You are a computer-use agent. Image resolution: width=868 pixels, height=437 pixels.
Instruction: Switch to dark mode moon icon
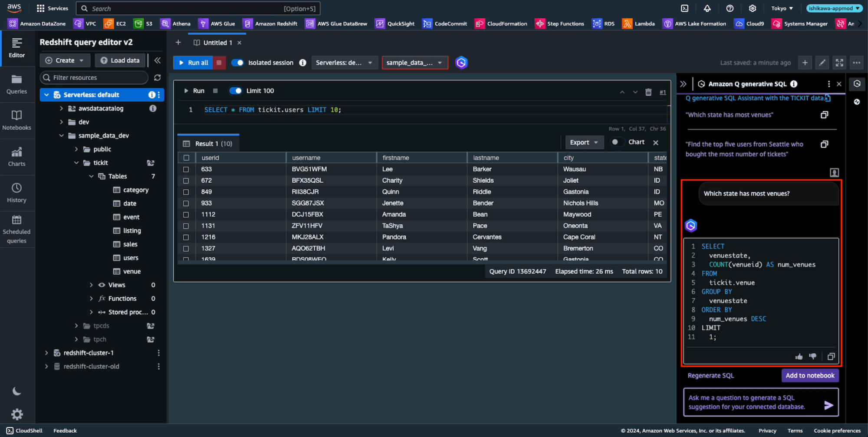coord(17,391)
